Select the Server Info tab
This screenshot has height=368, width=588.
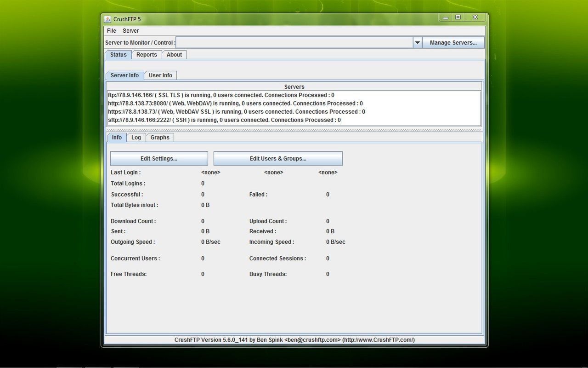pos(124,75)
